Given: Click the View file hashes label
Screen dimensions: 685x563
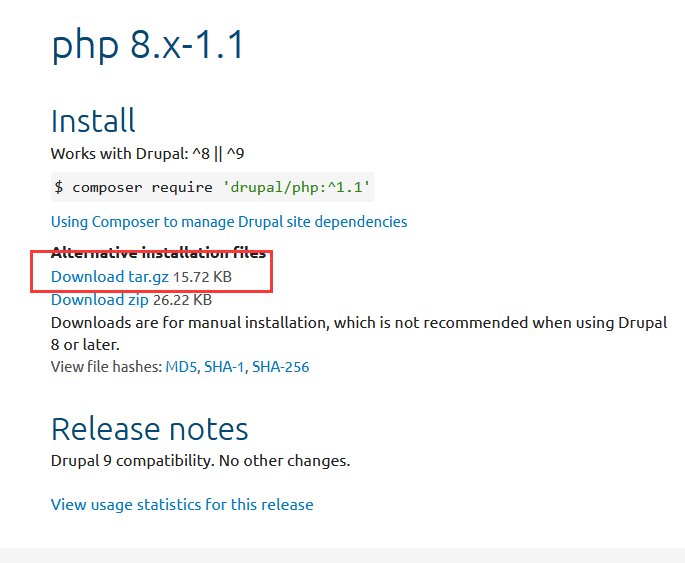Looking at the screenshot, I should point(107,367).
